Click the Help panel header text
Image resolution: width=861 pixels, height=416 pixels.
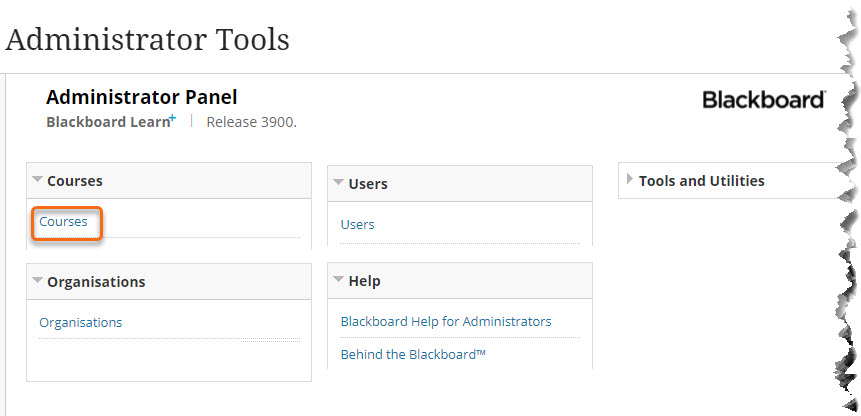[365, 281]
